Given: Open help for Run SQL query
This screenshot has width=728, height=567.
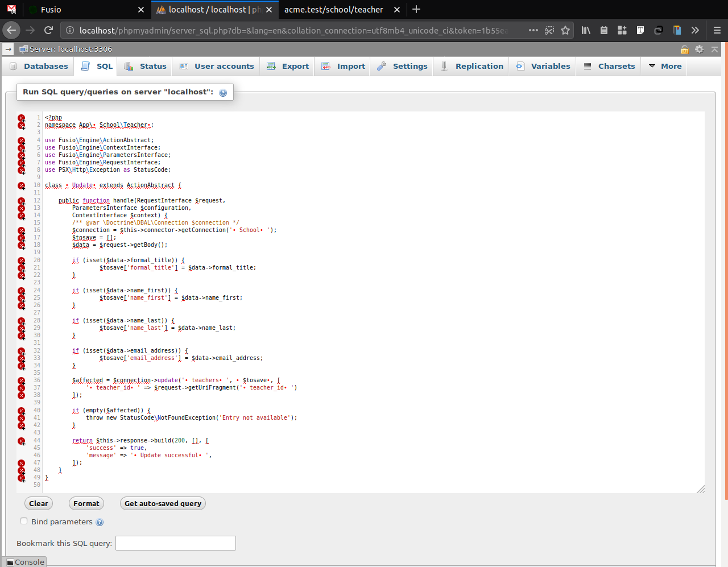Looking at the screenshot, I should click(222, 92).
